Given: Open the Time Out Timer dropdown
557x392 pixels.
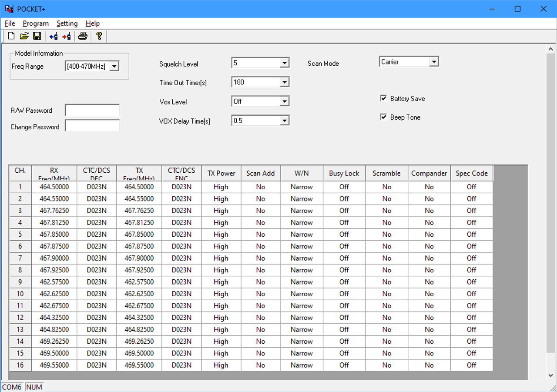Looking at the screenshot, I should 284,82.
